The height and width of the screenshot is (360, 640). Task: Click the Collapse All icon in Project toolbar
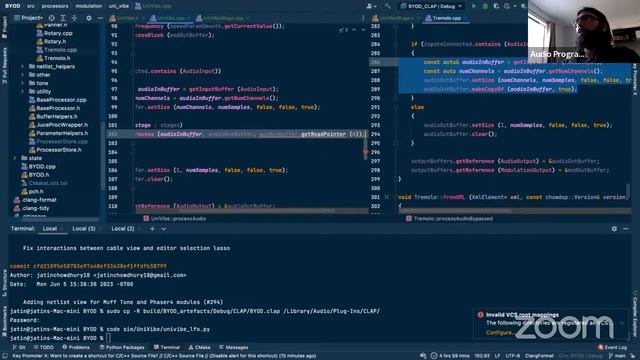tap(74, 18)
